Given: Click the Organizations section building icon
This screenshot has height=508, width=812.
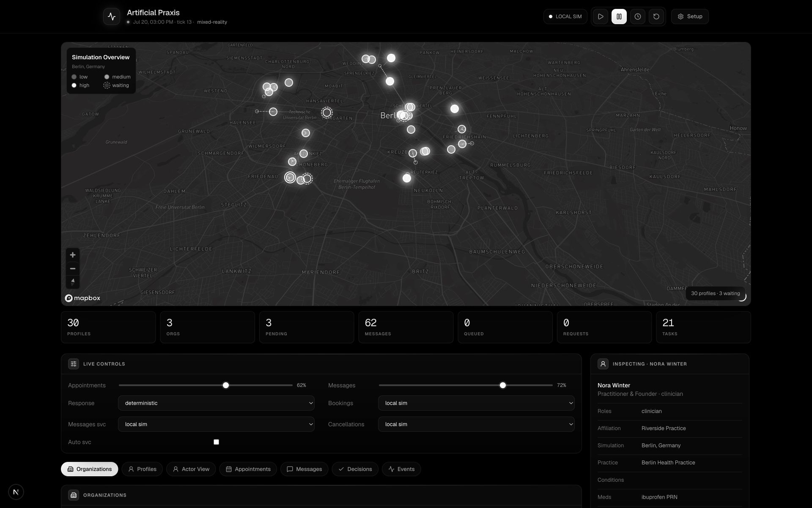Looking at the screenshot, I should pos(74,495).
